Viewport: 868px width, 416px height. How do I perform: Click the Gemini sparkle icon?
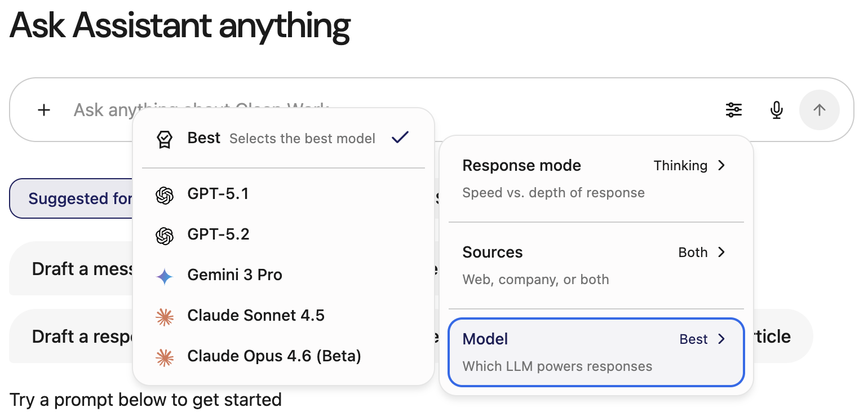click(164, 276)
